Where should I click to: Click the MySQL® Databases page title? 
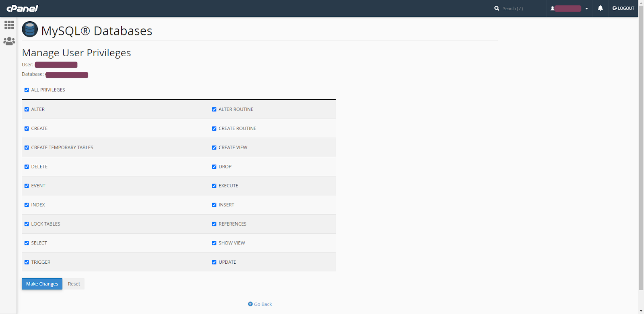coord(97,31)
